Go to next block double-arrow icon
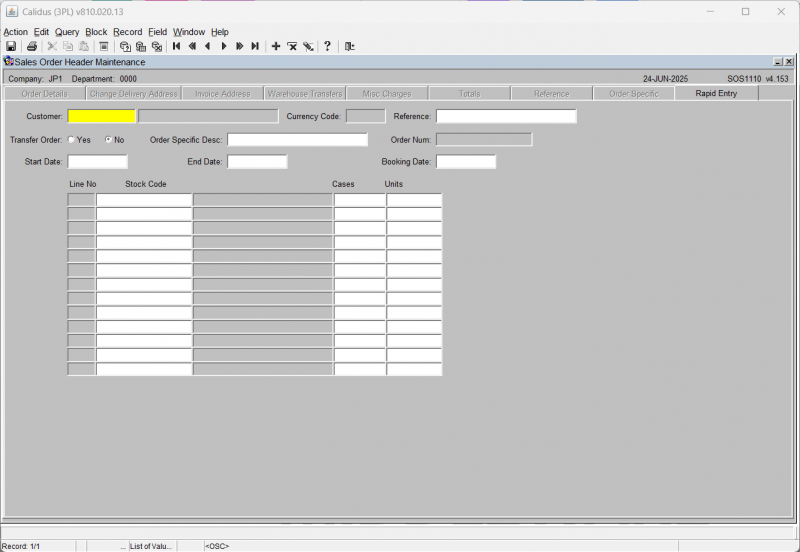Image resolution: width=800 pixels, height=552 pixels. click(x=239, y=46)
